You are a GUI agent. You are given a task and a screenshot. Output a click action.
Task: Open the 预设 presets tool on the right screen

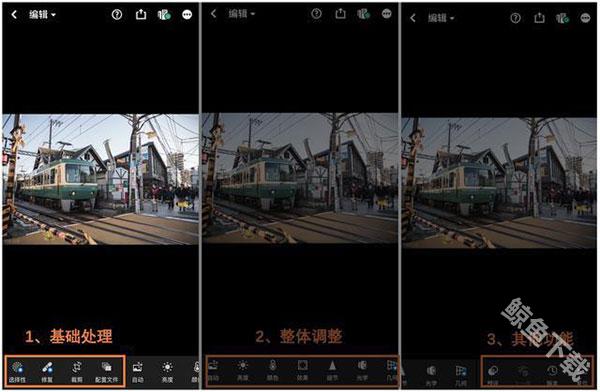tap(493, 375)
